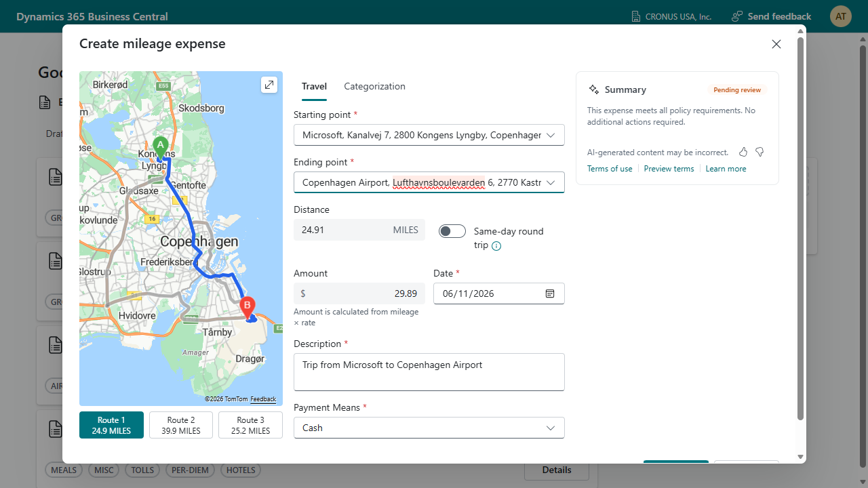
Task: Click the Distance field showing 24.91
Action: 359,230
